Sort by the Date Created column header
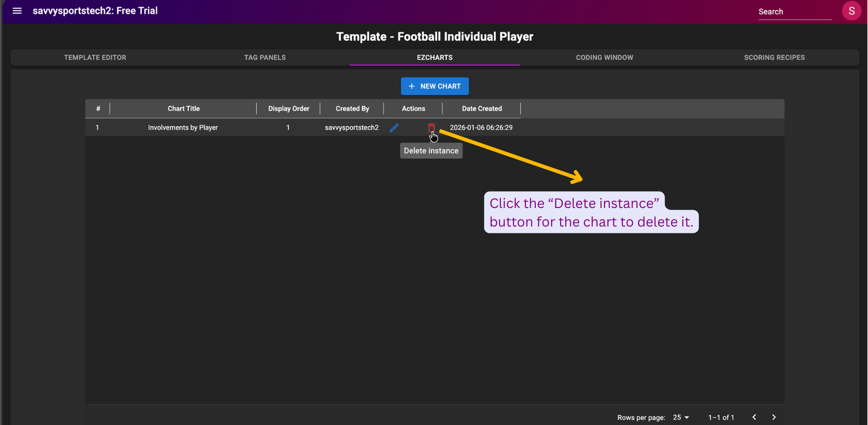868x425 pixels. point(481,109)
